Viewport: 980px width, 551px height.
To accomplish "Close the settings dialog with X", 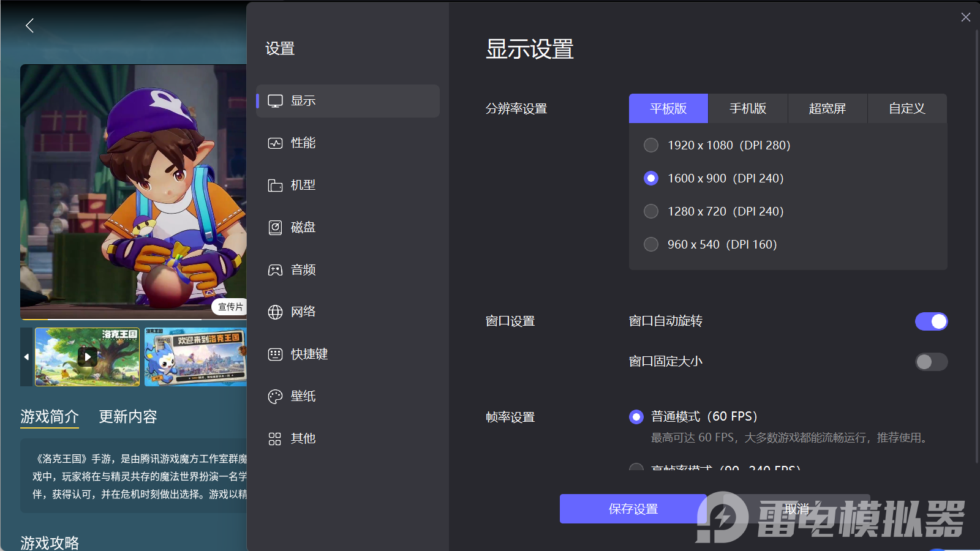I will tap(966, 17).
